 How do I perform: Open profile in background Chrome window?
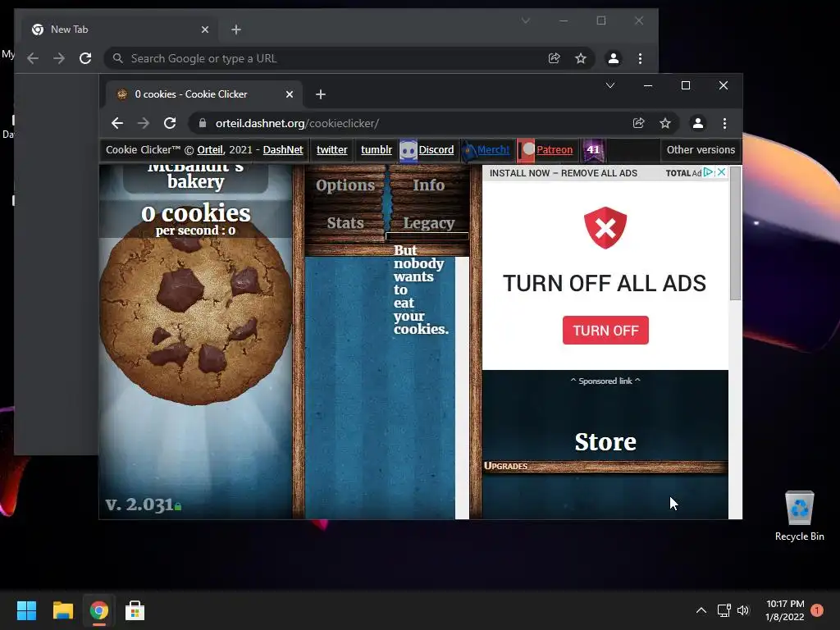coord(614,58)
